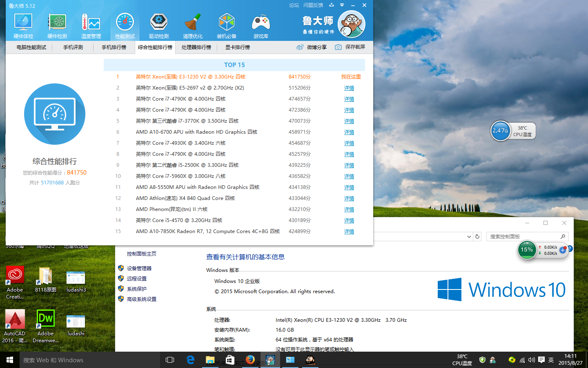Select 性能测试 performance test icon

[125, 26]
